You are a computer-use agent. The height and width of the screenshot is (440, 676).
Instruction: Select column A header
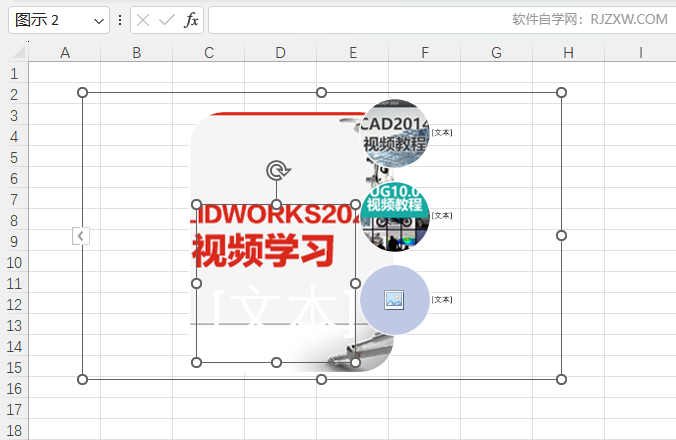click(x=65, y=53)
